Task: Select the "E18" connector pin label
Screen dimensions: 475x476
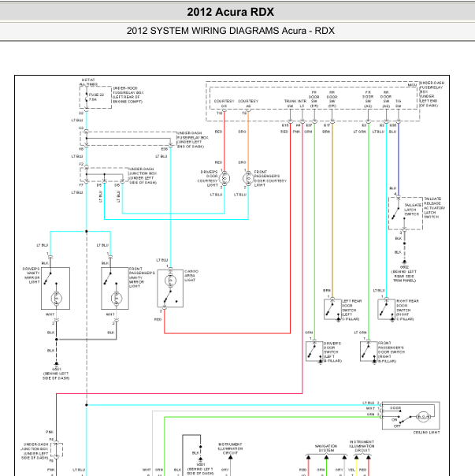Action: pyautogui.click(x=285, y=125)
